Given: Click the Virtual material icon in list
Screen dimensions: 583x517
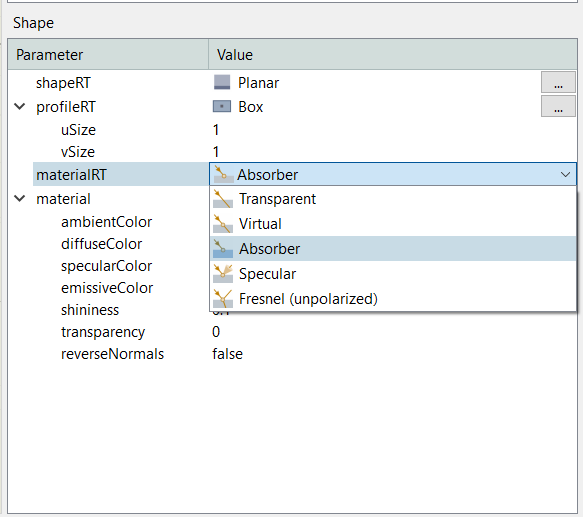Looking at the screenshot, I should point(223,224).
